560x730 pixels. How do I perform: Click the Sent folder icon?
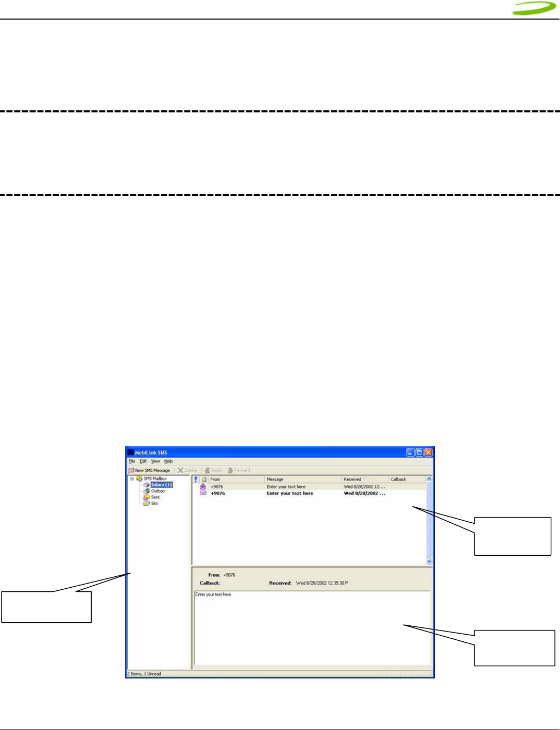(x=146, y=497)
